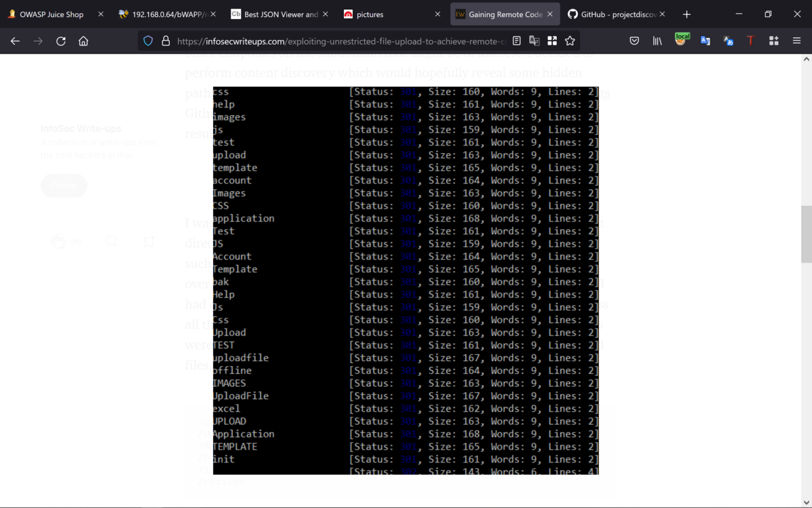Click the Japanese translation extension icon
812x508 pixels.
tap(728, 41)
